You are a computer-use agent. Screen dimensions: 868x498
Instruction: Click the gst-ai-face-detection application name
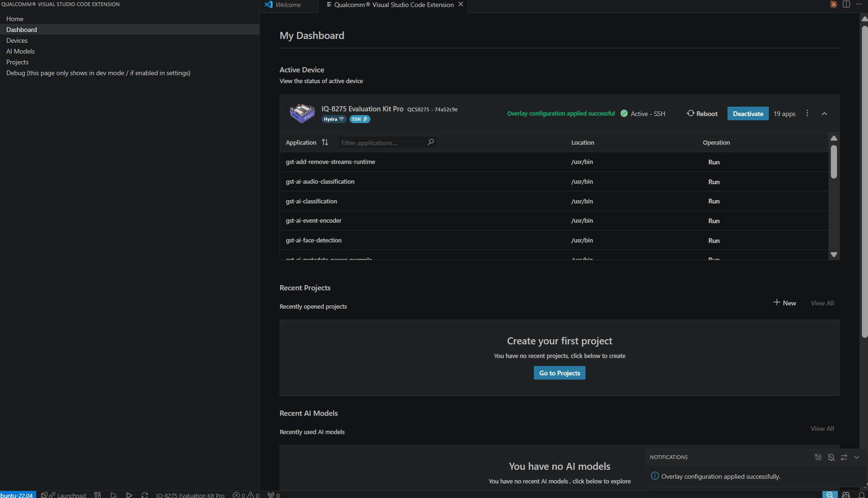[313, 240]
